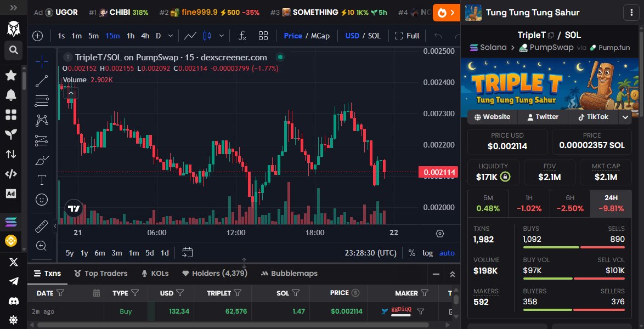Switch chart to MCap view

[x=320, y=36]
